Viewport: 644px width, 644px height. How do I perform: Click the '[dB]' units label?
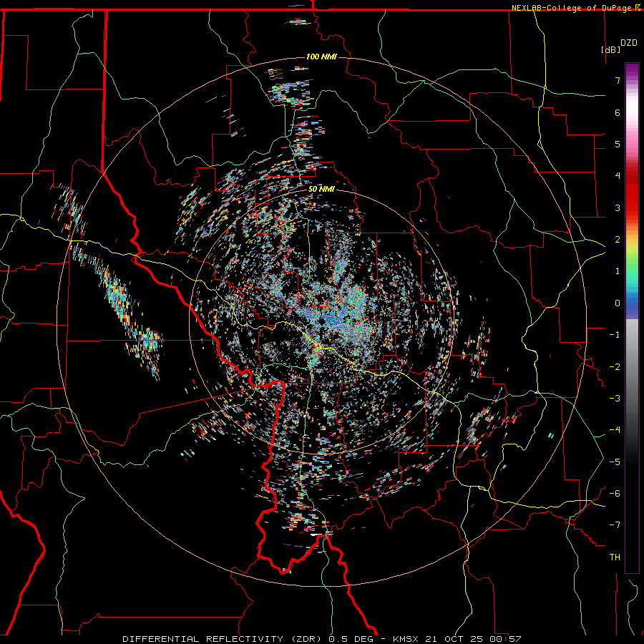tap(610, 49)
